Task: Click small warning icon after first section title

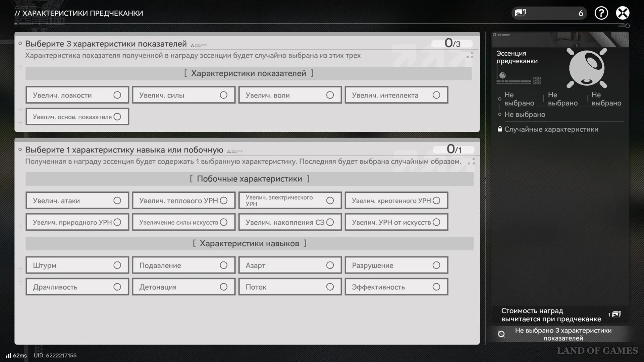Action: pyautogui.click(x=193, y=45)
